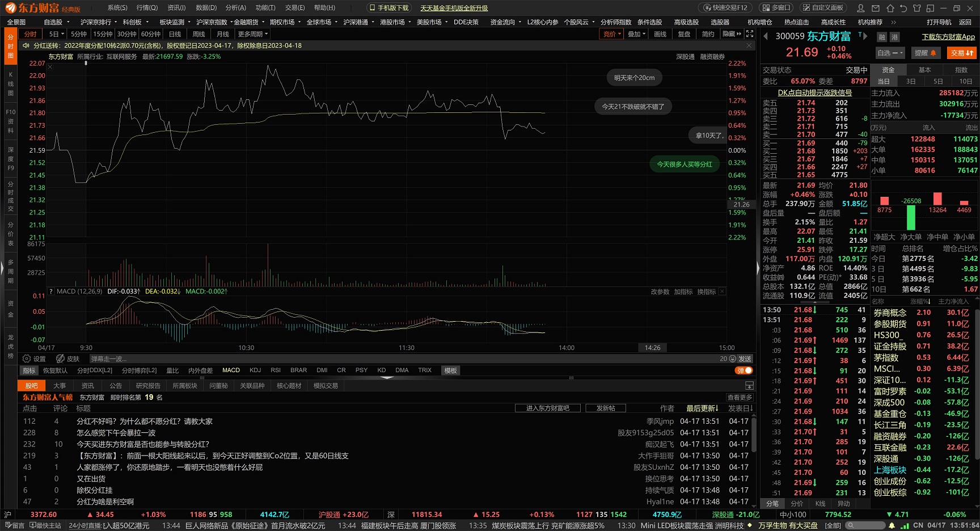Open 多窗口 multi-window button
Screen dimensions: 980x531
tap(776, 8)
